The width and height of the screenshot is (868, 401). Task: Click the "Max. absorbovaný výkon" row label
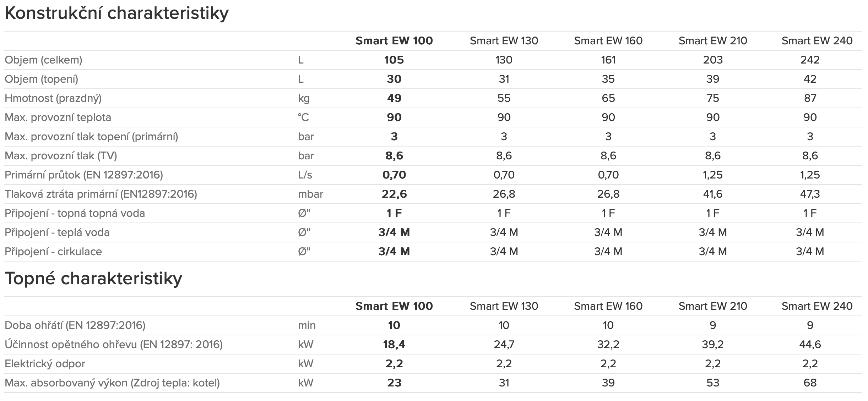(112, 383)
